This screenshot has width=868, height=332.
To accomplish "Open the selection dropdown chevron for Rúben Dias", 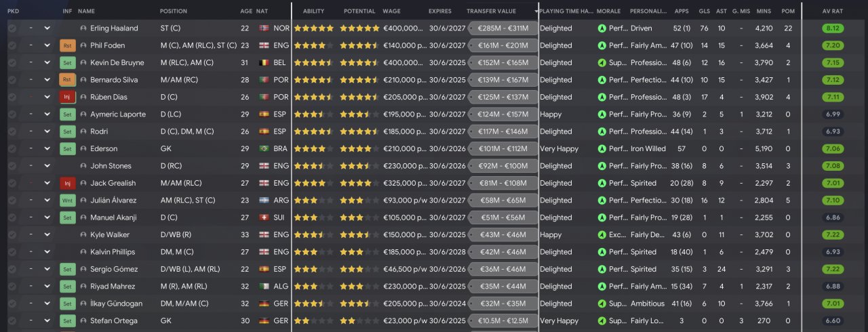I will pyautogui.click(x=47, y=97).
